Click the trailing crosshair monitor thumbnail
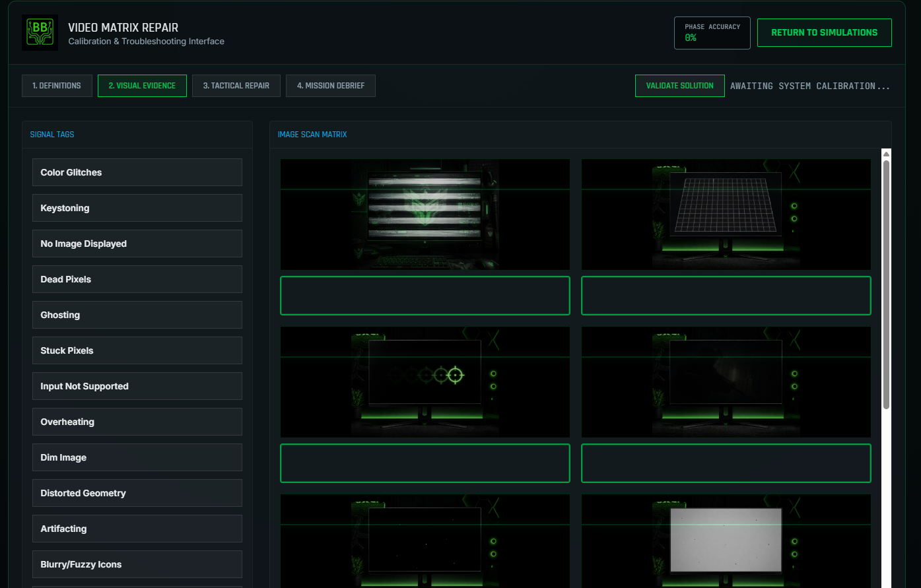Image resolution: width=921 pixels, height=588 pixels. 425,382
